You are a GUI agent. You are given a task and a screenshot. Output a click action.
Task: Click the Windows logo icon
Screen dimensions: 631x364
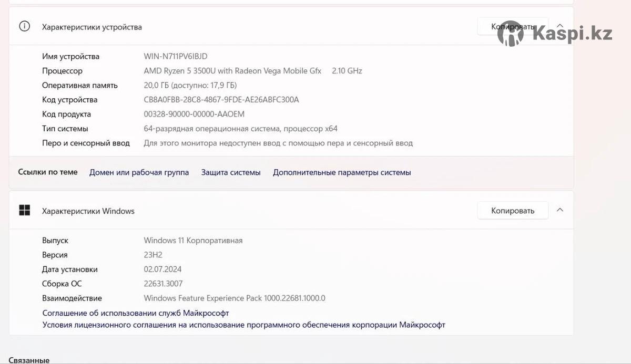(24, 211)
